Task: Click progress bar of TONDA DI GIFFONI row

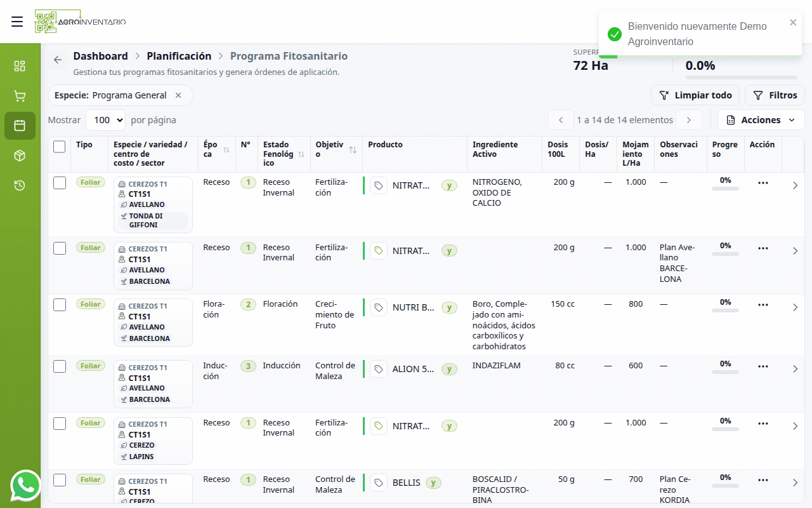Action: pyautogui.click(x=725, y=189)
